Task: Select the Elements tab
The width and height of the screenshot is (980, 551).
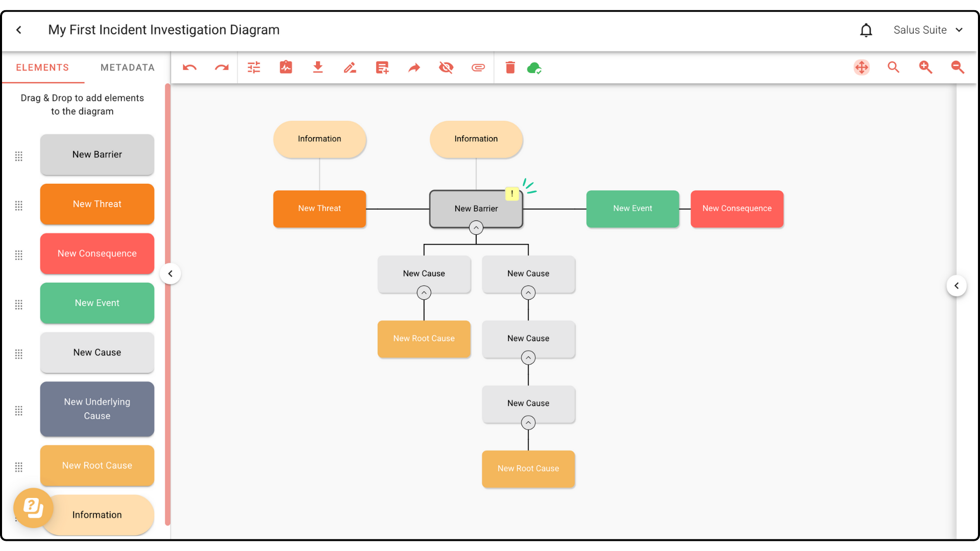Action: click(x=42, y=67)
